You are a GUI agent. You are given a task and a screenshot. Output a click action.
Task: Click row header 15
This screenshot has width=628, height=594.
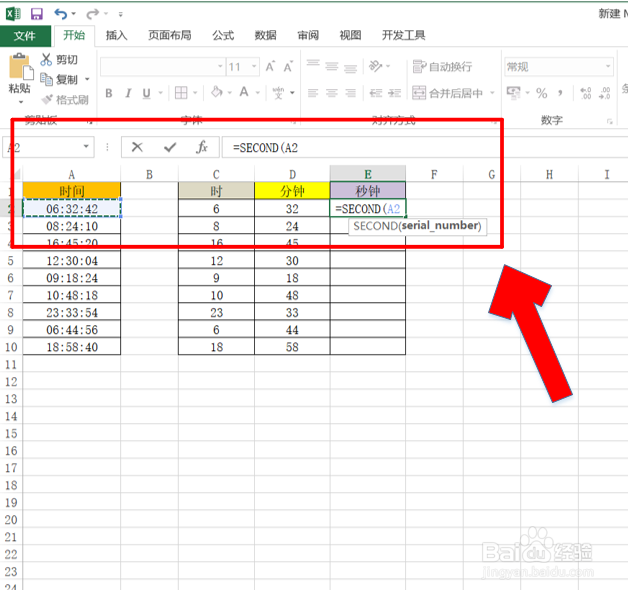[x=11, y=434]
